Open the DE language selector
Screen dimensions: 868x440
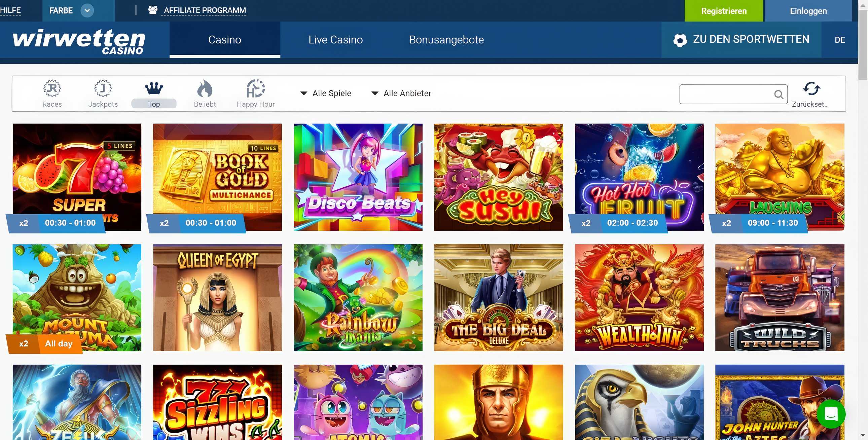click(839, 40)
